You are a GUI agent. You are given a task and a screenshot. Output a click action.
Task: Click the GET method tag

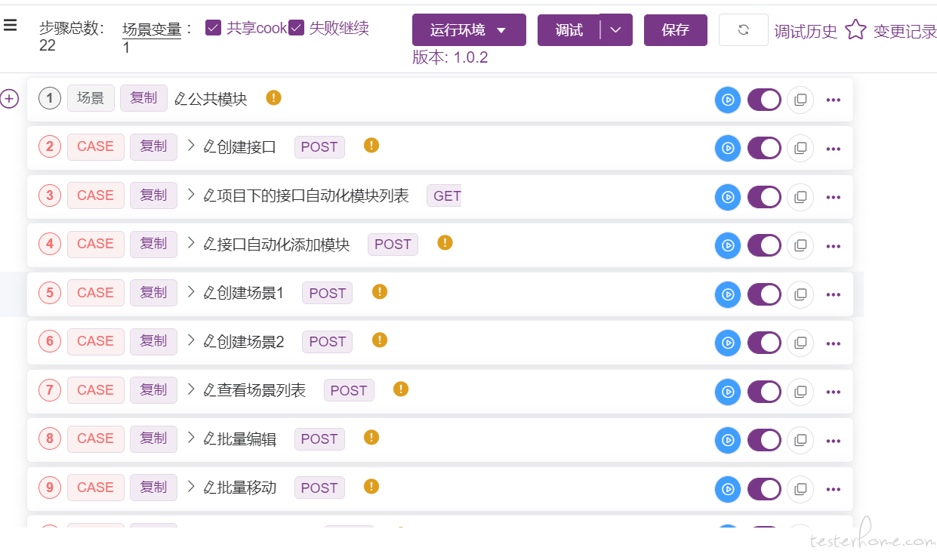445,196
